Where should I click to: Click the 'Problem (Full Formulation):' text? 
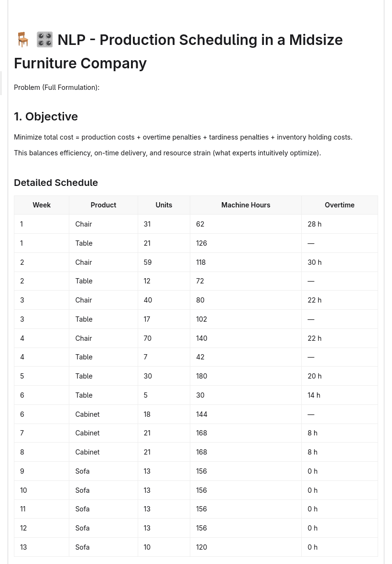pyautogui.click(x=56, y=87)
